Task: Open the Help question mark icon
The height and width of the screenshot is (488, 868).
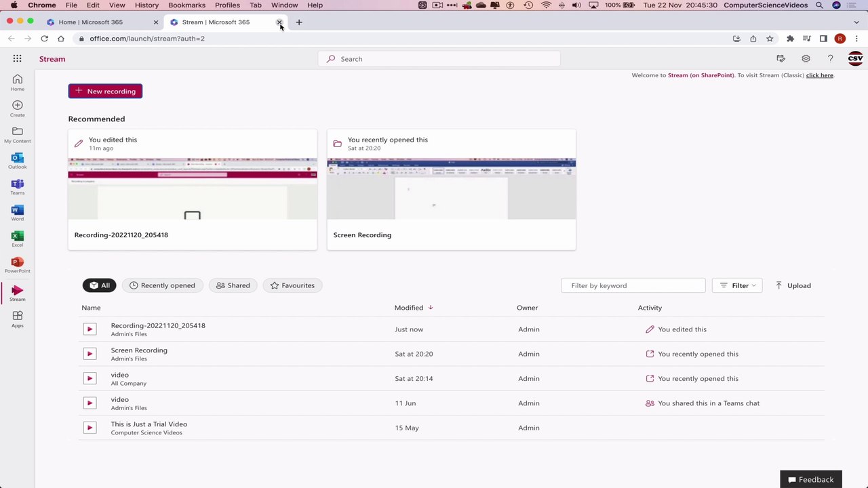Action: click(x=830, y=59)
